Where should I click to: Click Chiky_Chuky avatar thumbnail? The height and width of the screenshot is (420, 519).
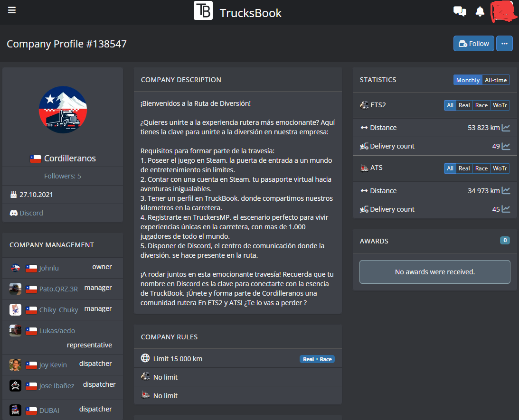(x=15, y=309)
